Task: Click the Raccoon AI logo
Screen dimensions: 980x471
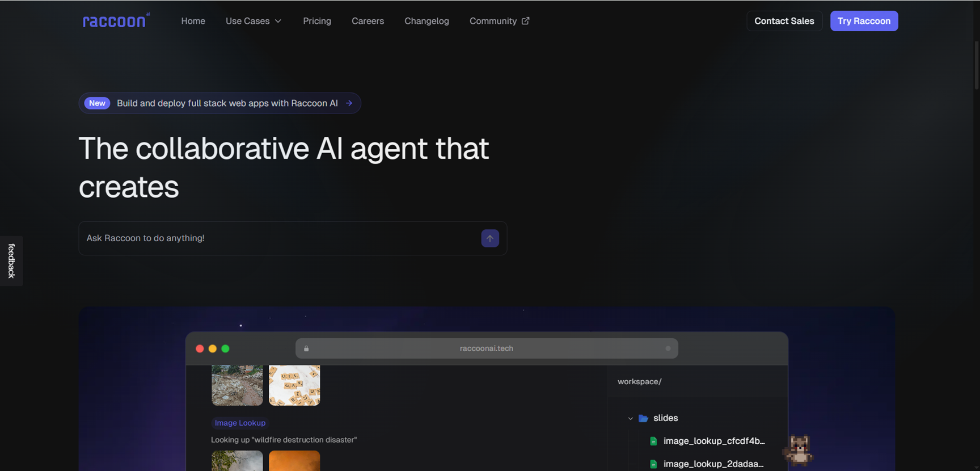Action: tap(116, 20)
